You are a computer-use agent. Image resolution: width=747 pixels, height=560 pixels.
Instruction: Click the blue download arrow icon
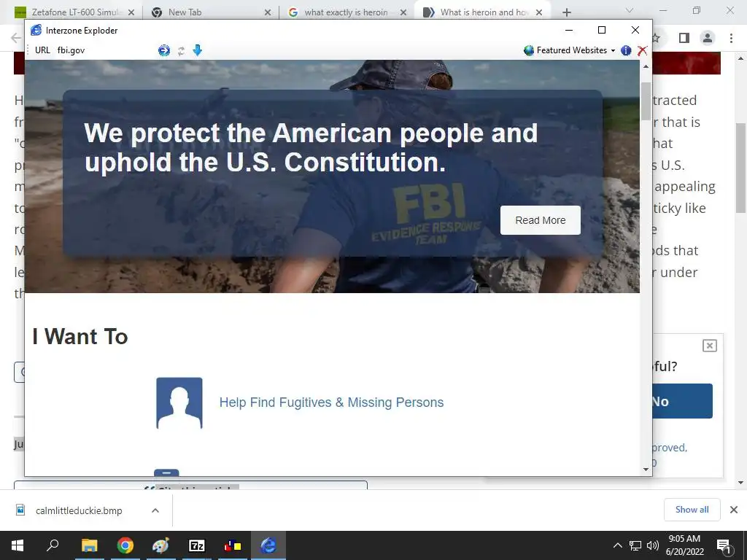click(x=197, y=50)
